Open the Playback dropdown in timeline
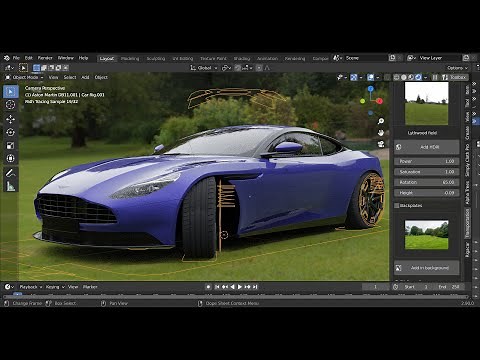The width and height of the screenshot is (480, 360). [31, 287]
